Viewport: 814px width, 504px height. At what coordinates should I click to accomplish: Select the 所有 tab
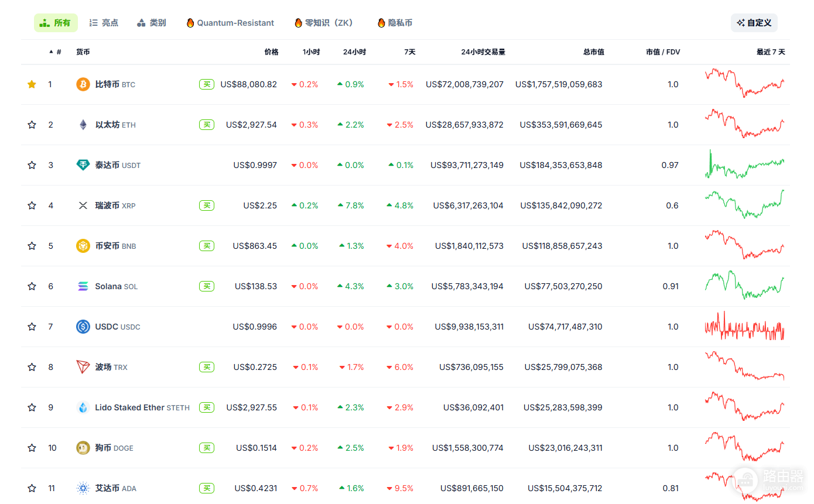56,23
